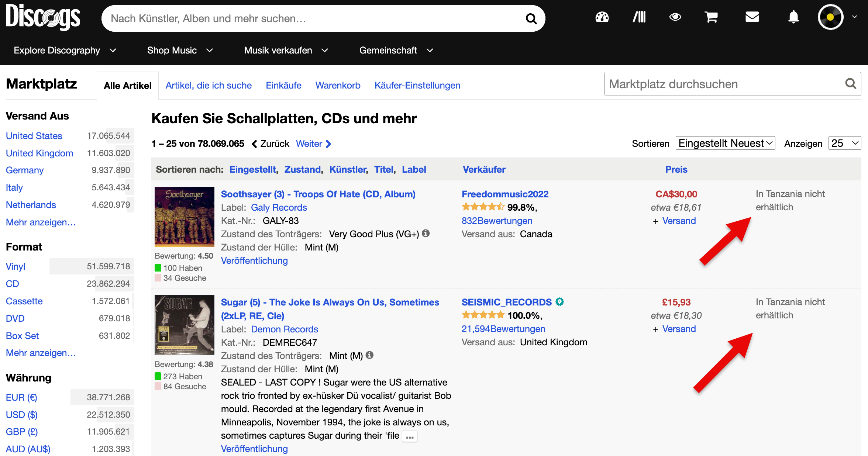868x456 pixels.
Task: Click the magnifier icon in top search bar
Action: click(x=531, y=18)
